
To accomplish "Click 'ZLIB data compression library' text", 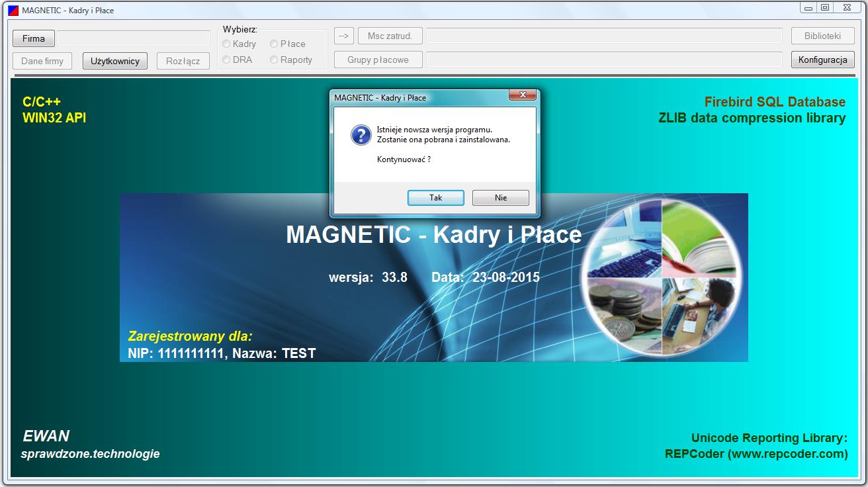I will pos(752,118).
